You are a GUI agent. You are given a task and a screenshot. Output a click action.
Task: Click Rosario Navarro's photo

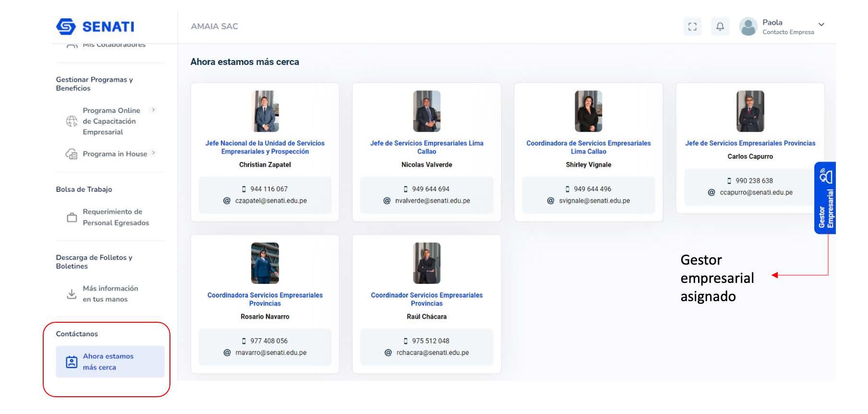pyautogui.click(x=265, y=263)
